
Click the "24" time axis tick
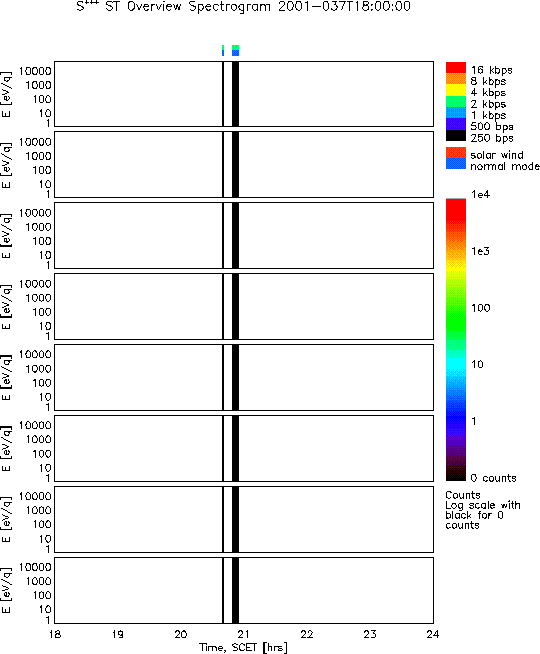click(433, 634)
